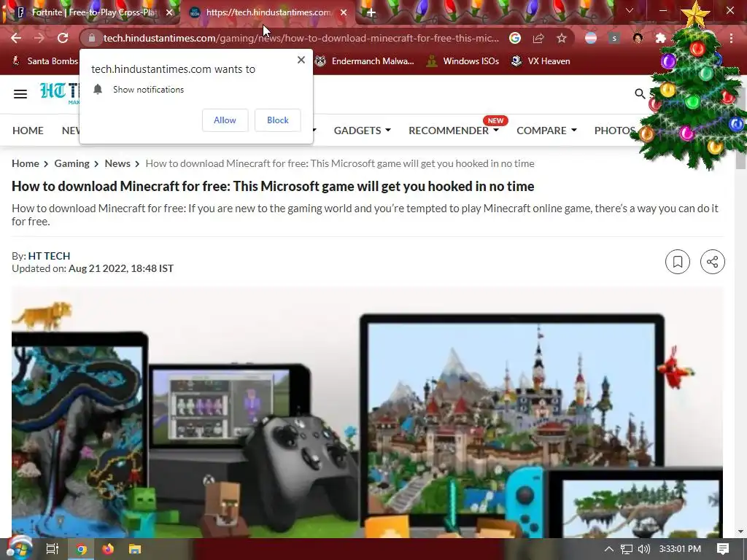This screenshot has width=747, height=560.
Task: Click the Minecraft article hero image
Action: pyautogui.click(x=367, y=412)
